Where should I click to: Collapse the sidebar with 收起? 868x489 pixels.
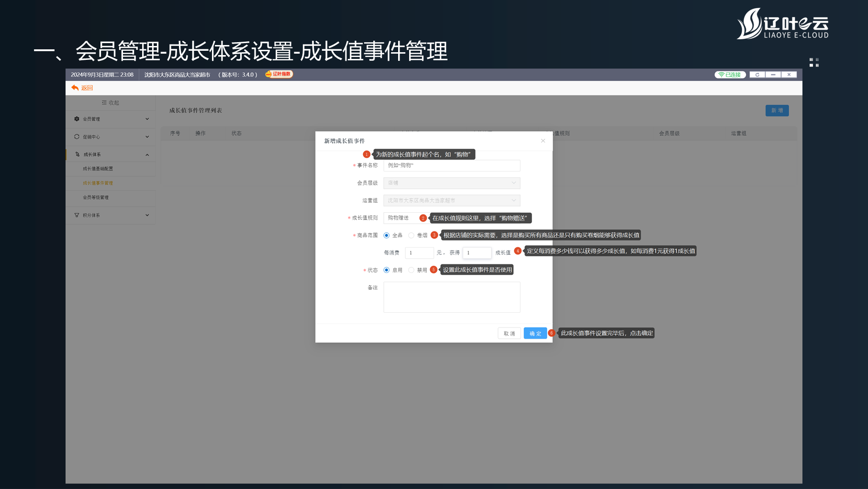111,102
